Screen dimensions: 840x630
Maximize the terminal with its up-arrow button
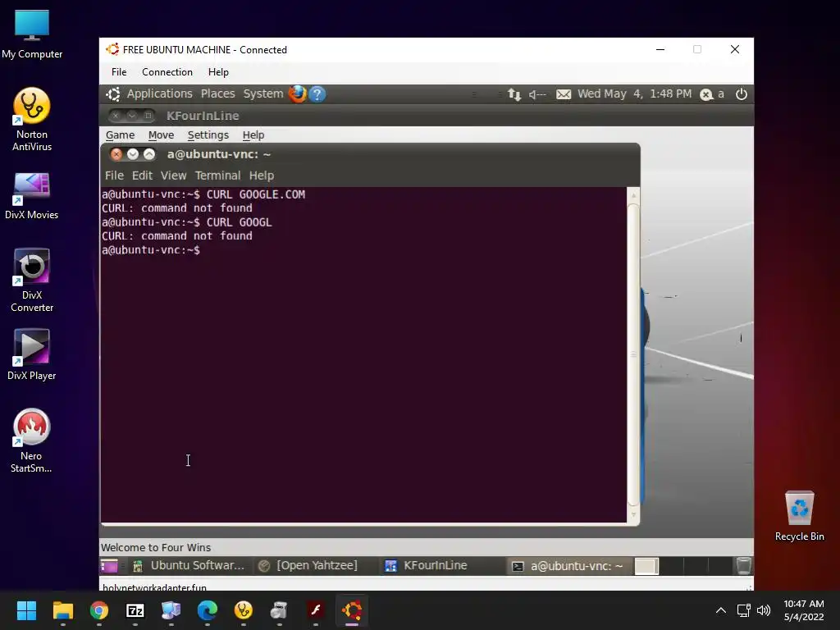(x=149, y=154)
